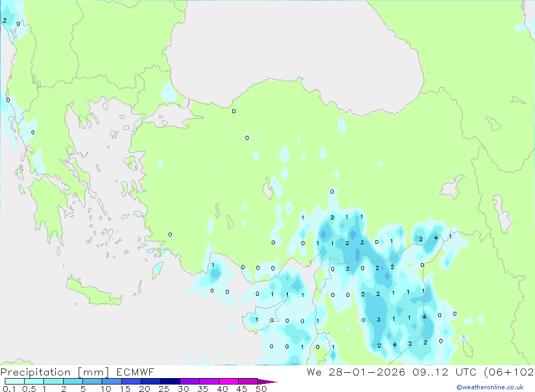Click the 0.1–0.5 mm legend color swatch
This screenshot has height=392, width=535.
[x=14, y=381]
